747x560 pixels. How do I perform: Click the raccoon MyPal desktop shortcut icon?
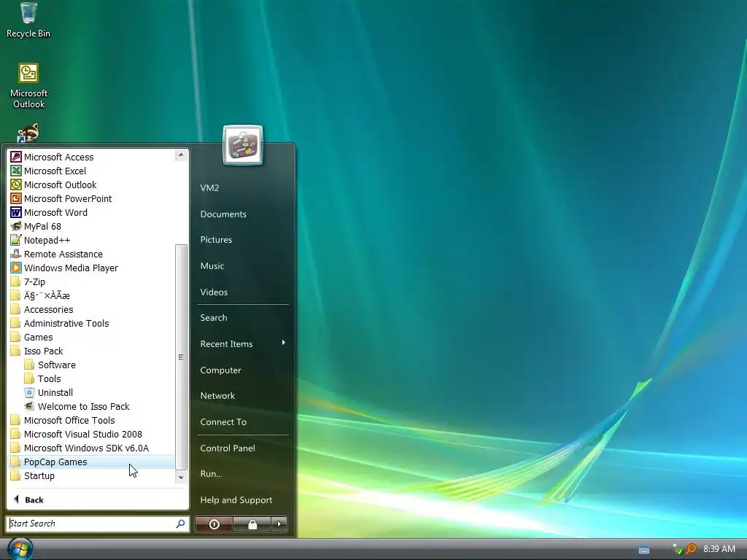click(x=28, y=133)
